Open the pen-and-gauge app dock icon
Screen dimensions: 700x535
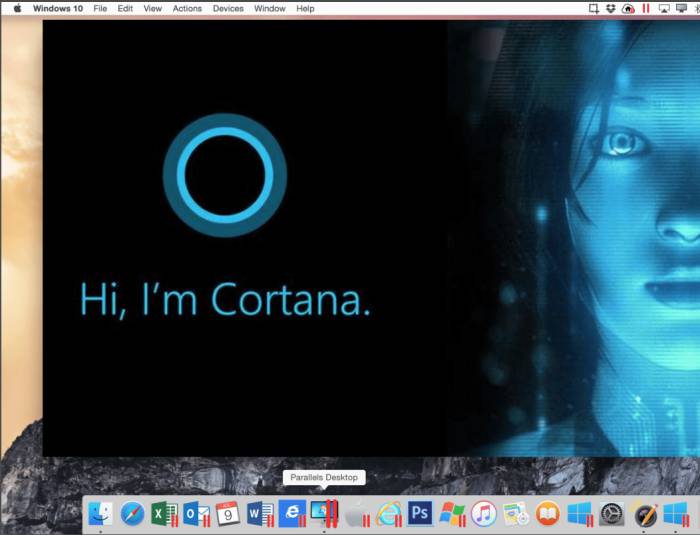(644, 514)
